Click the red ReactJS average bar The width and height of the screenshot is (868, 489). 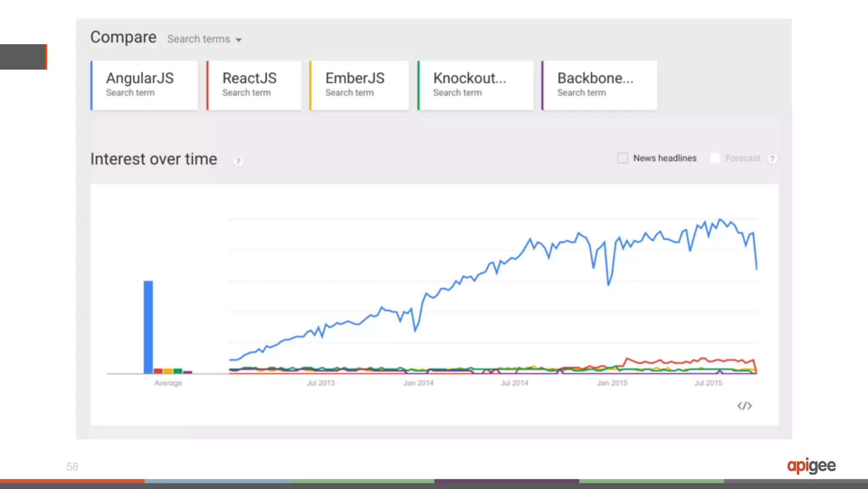click(158, 371)
